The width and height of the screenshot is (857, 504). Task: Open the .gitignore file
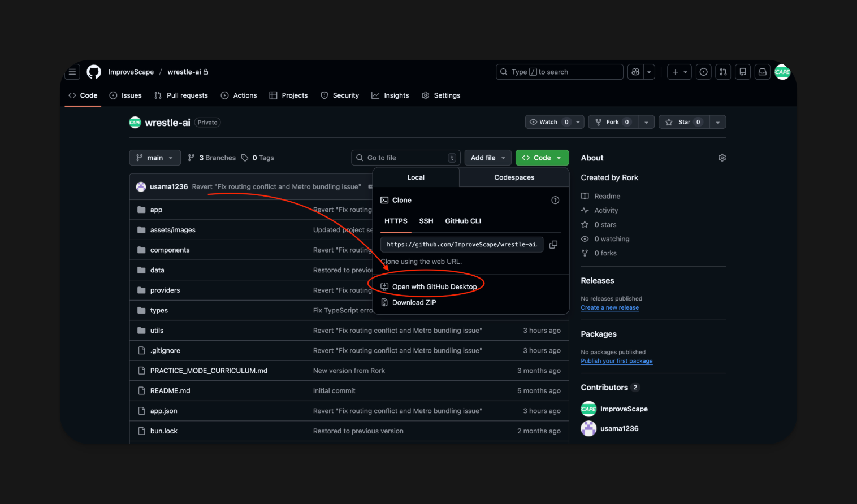click(x=165, y=350)
